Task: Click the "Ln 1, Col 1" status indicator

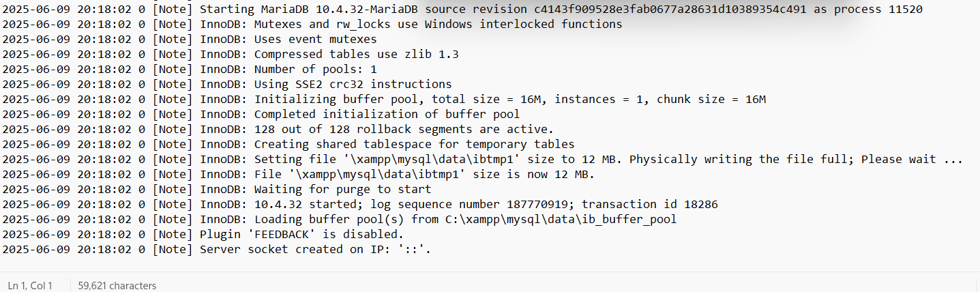Action: pyautogui.click(x=30, y=286)
